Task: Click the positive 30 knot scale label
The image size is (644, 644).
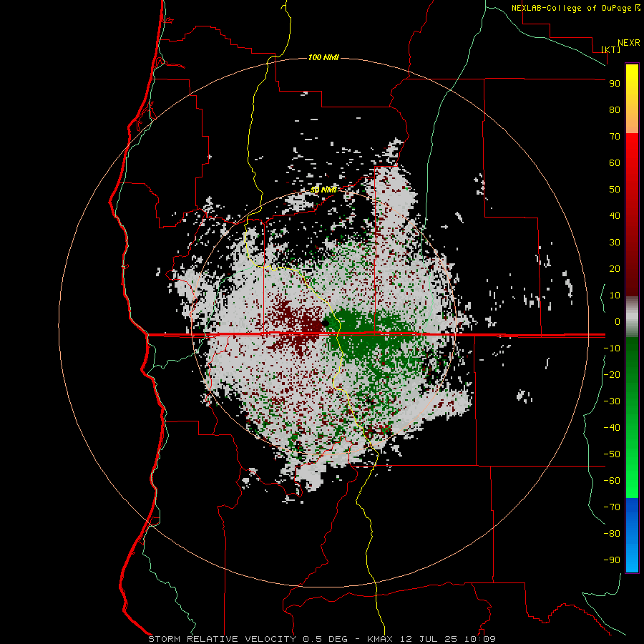Action: 615,243
